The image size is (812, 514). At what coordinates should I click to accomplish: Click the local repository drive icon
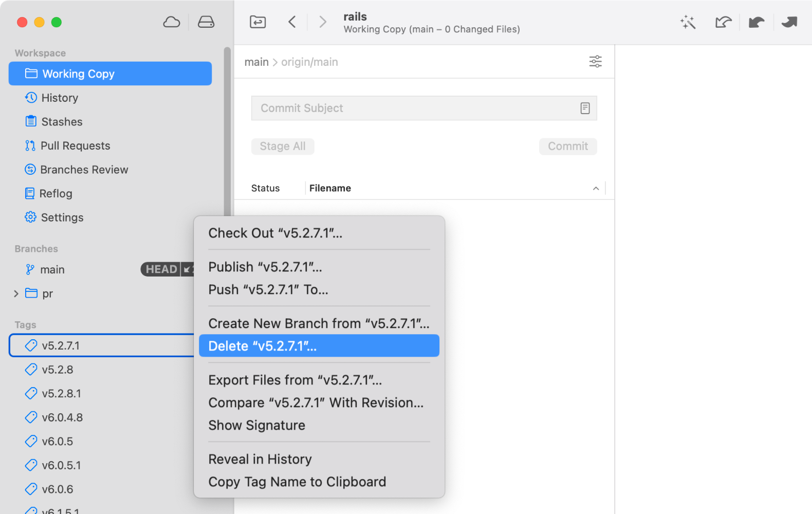(x=206, y=22)
